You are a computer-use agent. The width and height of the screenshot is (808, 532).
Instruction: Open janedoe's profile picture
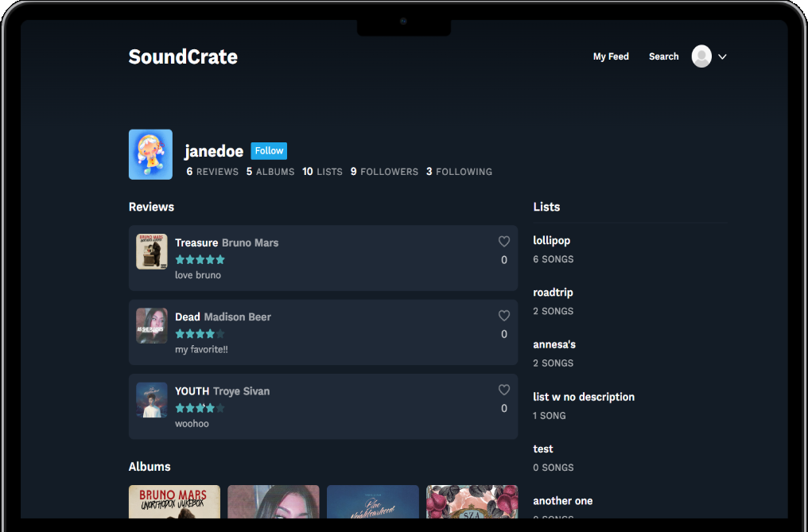[150, 154]
